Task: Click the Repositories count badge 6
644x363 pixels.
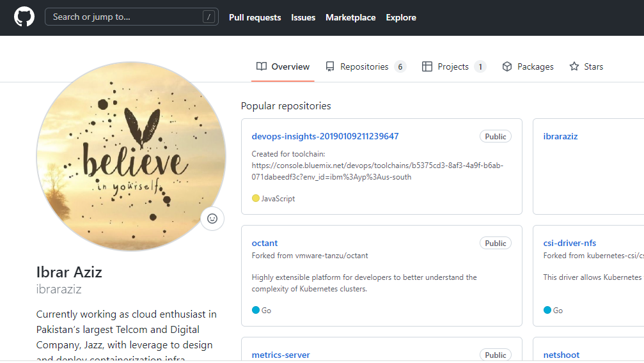Action: point(400,66)
